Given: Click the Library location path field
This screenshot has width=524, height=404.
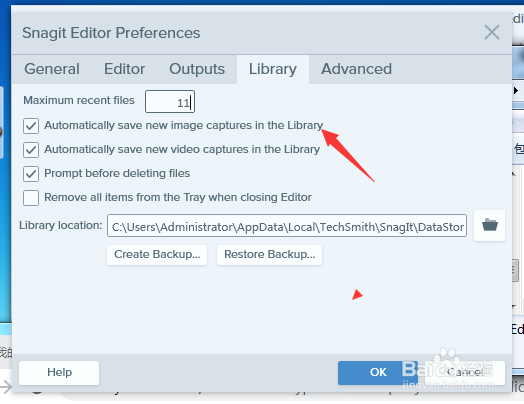Looking at the screenshot, I should [287, 226].
